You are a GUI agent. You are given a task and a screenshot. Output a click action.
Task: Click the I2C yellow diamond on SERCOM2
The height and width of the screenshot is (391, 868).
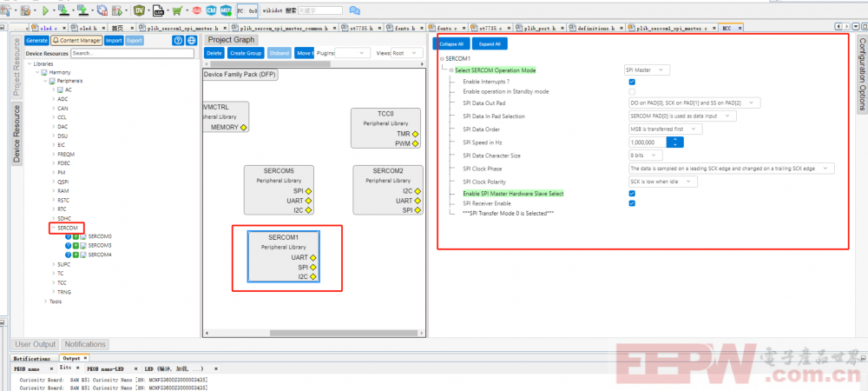[418, 191]
